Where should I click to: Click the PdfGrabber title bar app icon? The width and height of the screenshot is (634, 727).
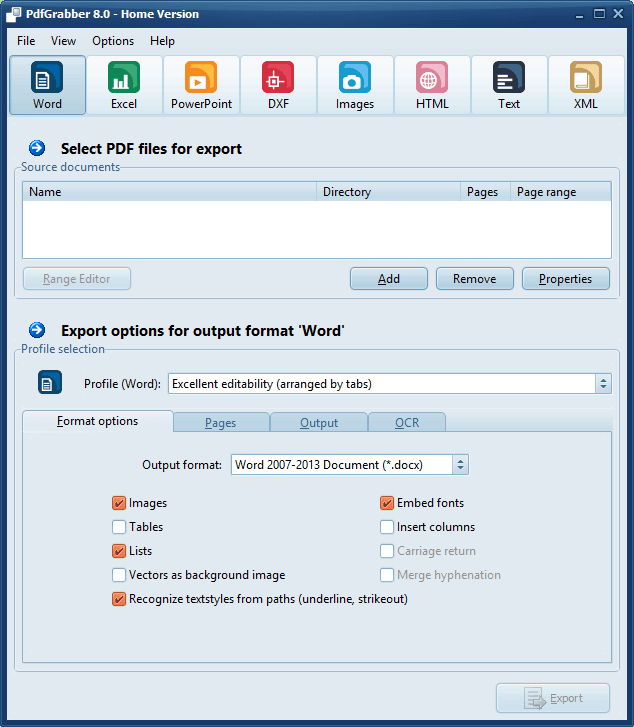pyautogui.click(x=13, y=14)
